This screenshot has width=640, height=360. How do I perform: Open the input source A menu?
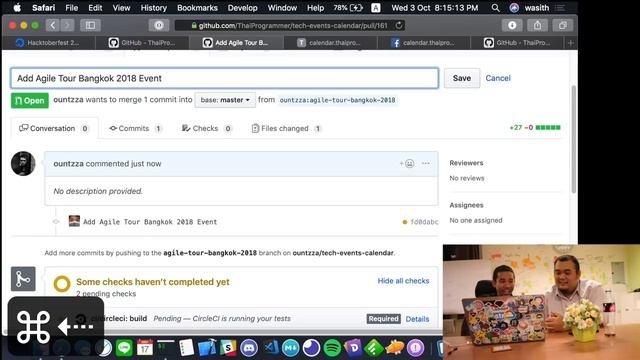pos(376,8)
